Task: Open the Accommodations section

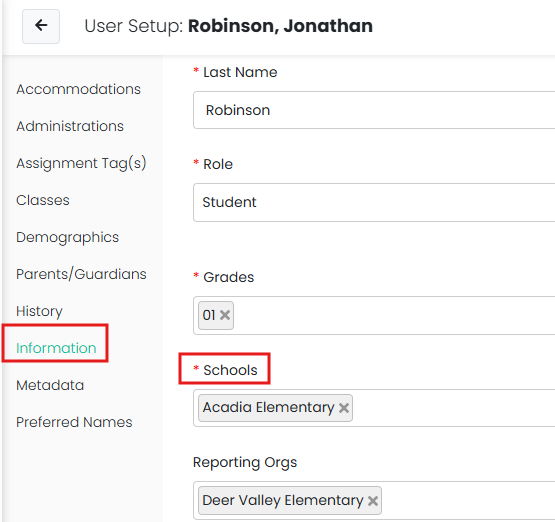Action: pyautogui.click(x=78, y=89)
